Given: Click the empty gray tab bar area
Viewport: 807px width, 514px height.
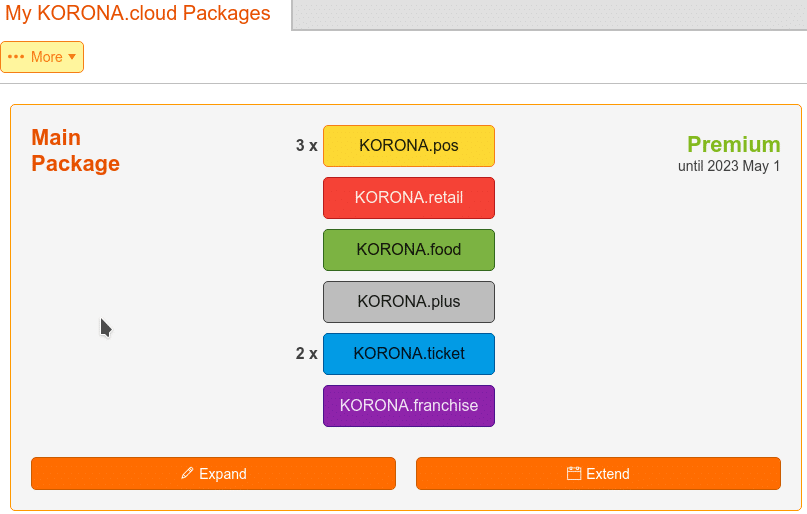Looking at the screenshot, I should click(549, 14).
